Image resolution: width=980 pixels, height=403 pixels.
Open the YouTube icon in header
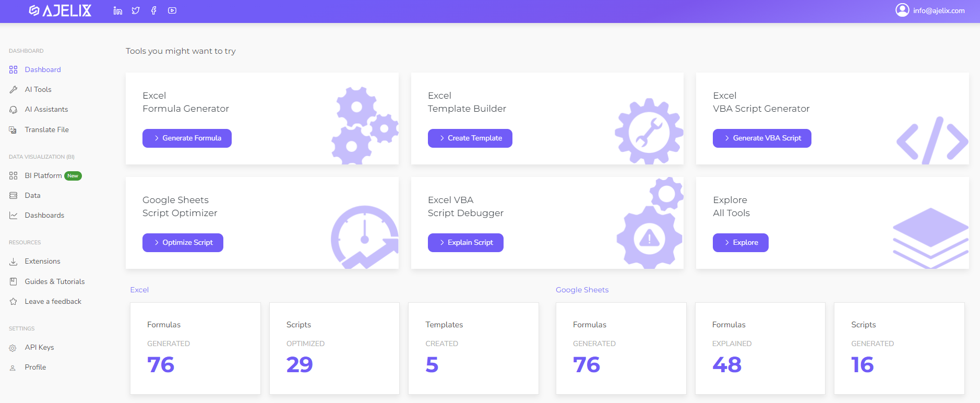[x=172, y=10]
